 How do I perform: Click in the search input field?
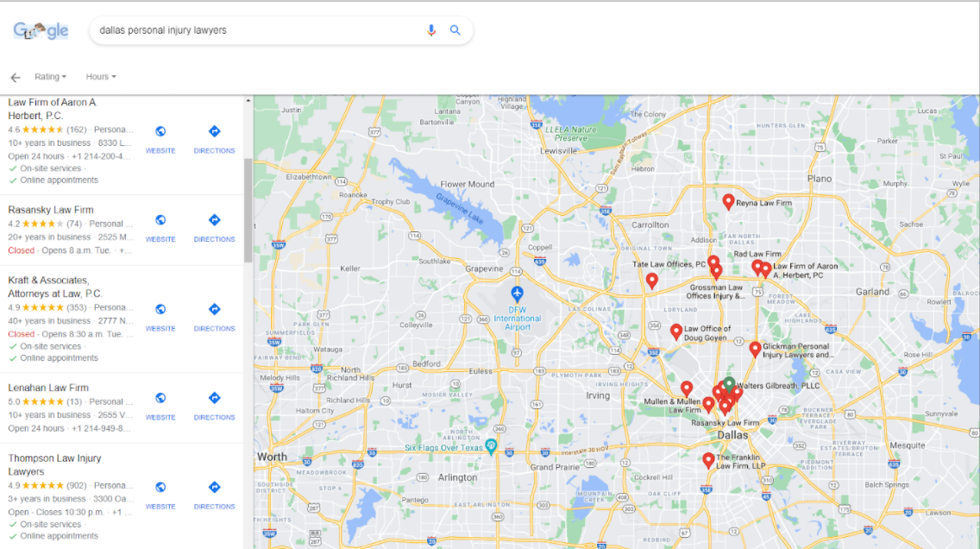(259, 30)
